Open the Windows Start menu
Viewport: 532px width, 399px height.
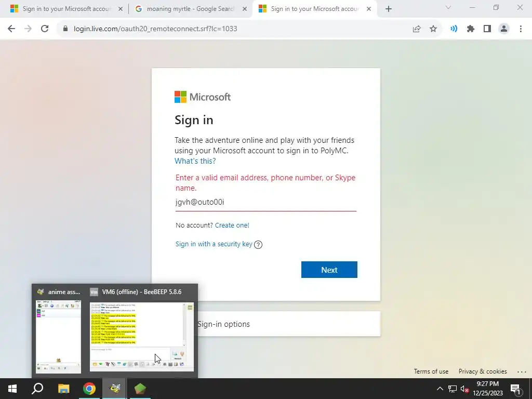(12, 389)
